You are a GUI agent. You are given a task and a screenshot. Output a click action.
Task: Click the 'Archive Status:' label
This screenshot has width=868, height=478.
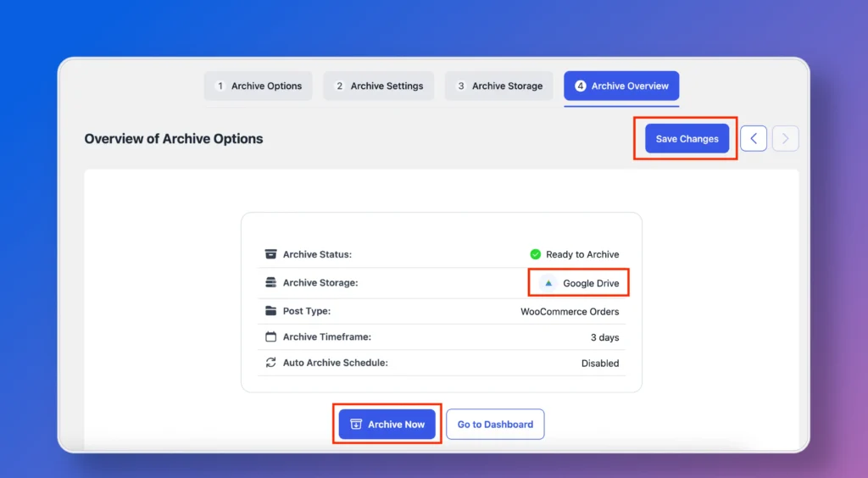(x=317, y=254)
